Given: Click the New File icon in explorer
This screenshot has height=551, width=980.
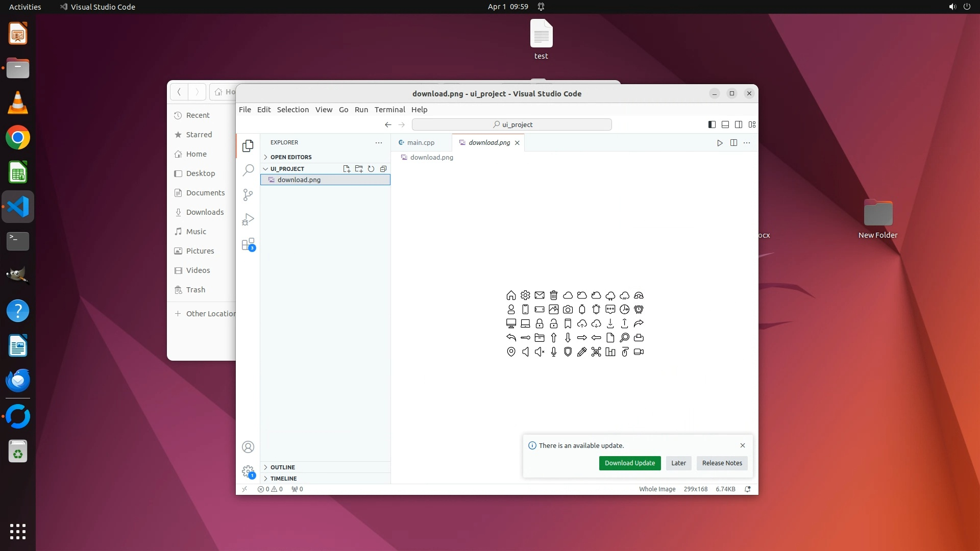Looking at the screenshot, I should point(347,169).
